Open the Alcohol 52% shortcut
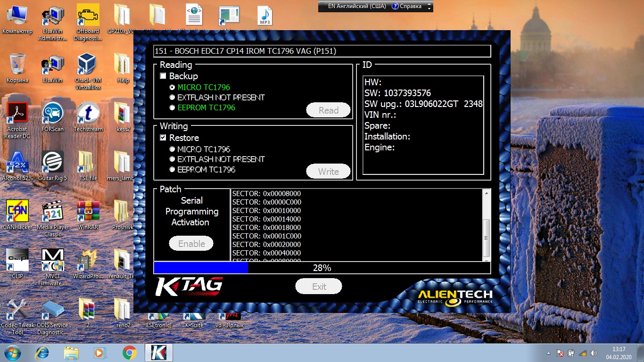Screen dimensions: 644x362 coord(17,166)
